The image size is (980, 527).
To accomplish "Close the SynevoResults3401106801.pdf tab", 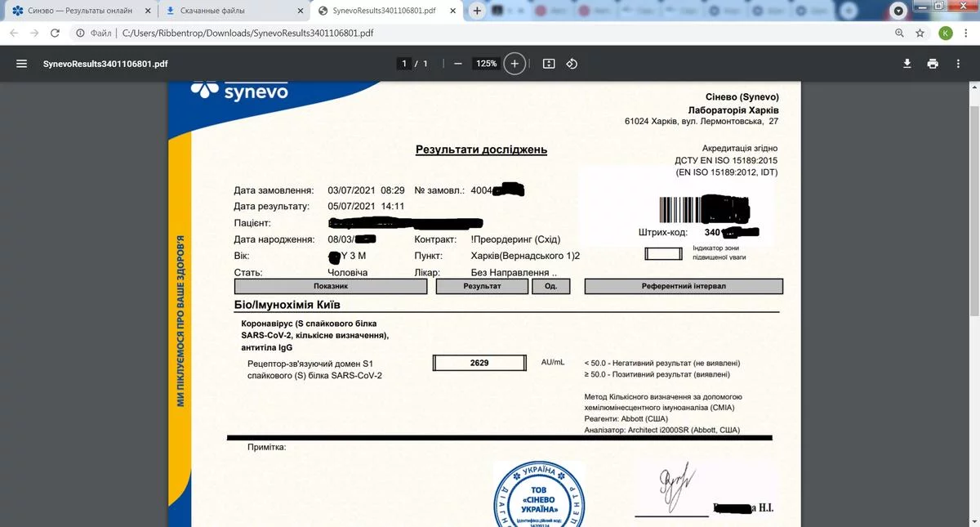I will [453, 11].
